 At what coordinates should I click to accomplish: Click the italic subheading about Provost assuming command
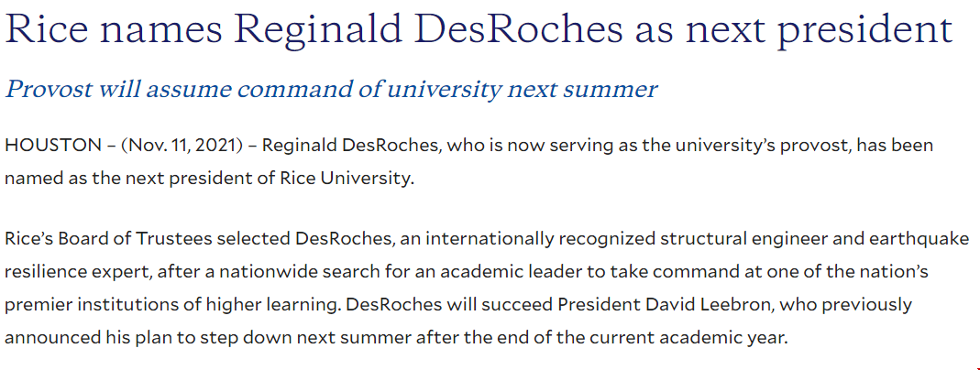[x=331, y=90]
